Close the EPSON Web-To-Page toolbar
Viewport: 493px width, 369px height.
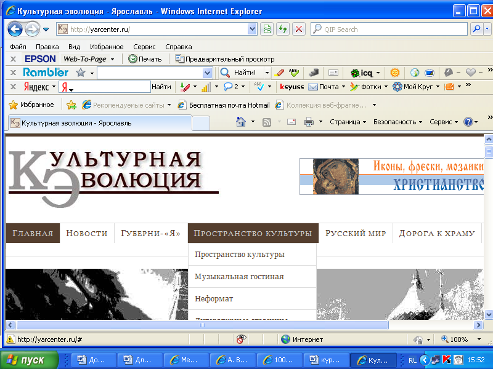click(13, 59)
